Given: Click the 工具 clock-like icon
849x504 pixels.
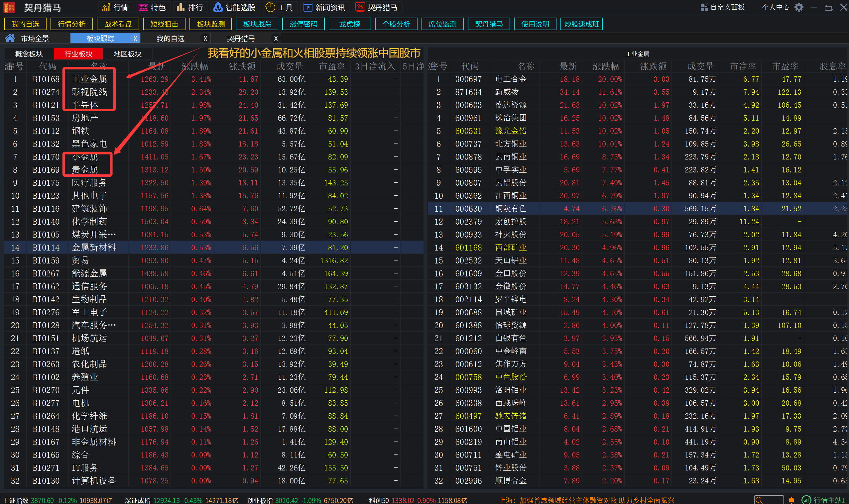Looking at the screenshot, I should point(270,7).
